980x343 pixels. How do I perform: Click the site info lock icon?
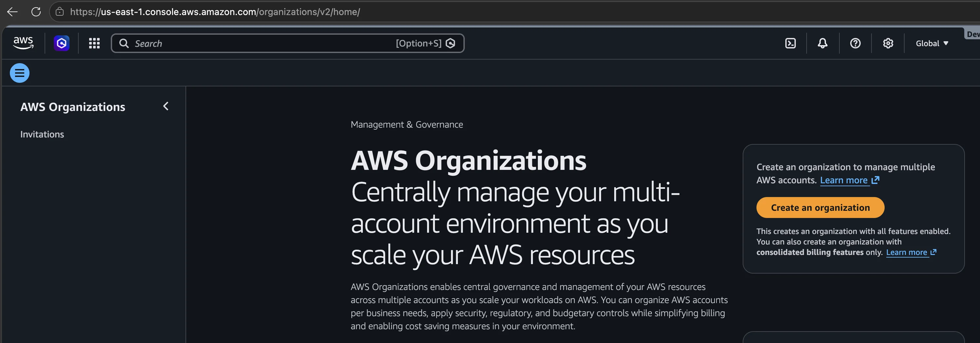coord(60,12)
